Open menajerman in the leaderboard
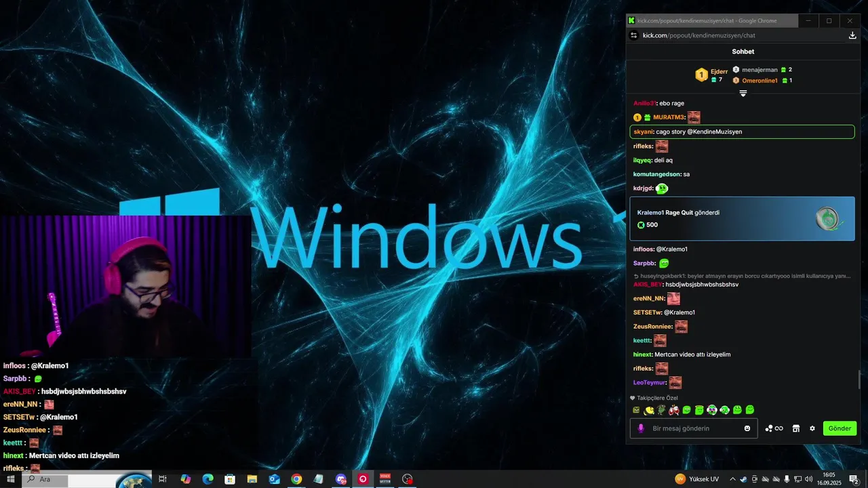This screenshot has width=868, height=488. [x=759, y=70]
